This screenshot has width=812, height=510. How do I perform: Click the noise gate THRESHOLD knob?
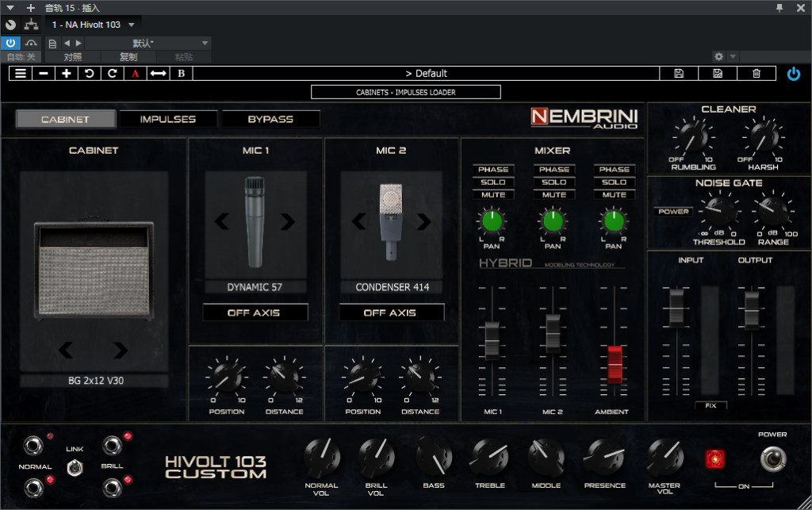tap(720, 211)
